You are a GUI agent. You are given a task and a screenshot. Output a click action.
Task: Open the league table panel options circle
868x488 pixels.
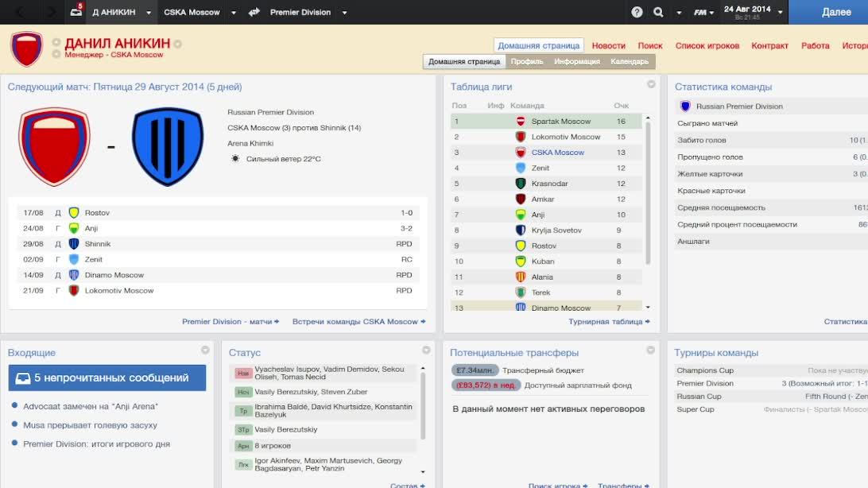click(x=651, y=84)
